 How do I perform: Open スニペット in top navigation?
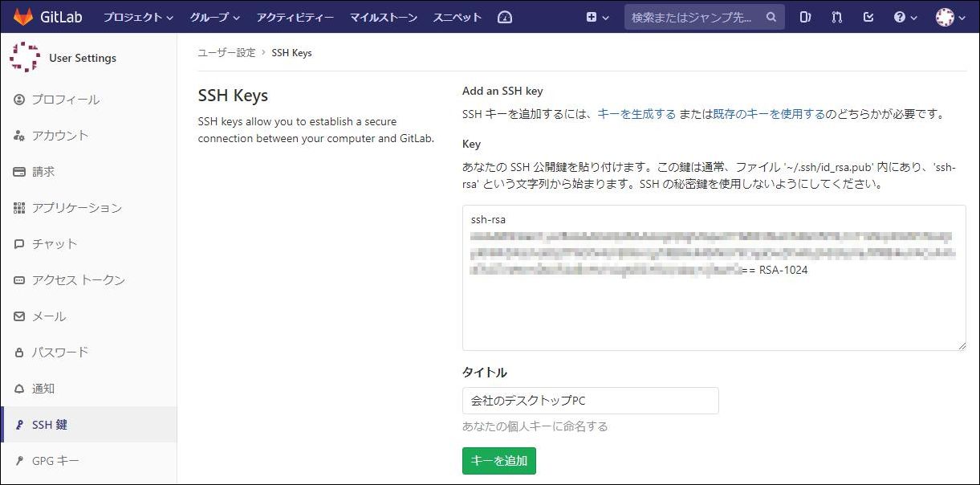pyautogui.click(x=457, y=17)
